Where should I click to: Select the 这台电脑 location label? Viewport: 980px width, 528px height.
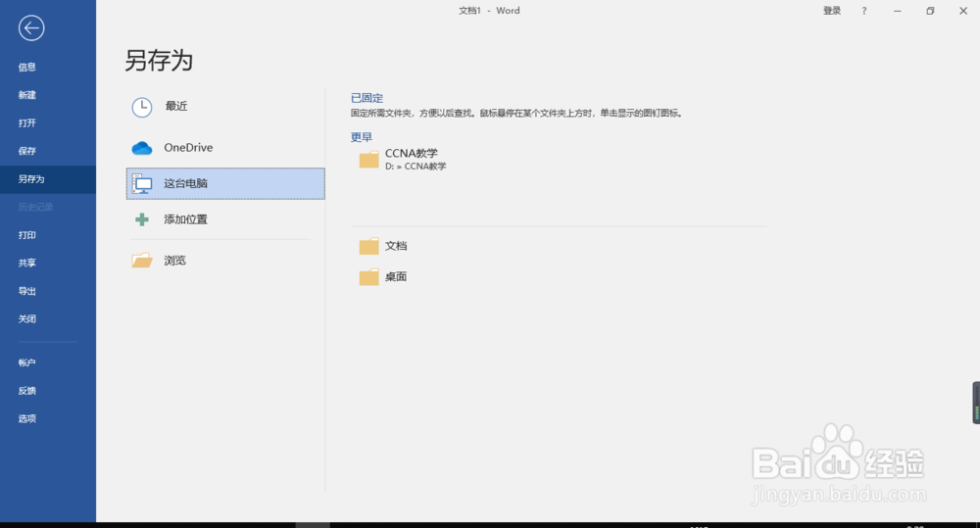pos(185,183)
